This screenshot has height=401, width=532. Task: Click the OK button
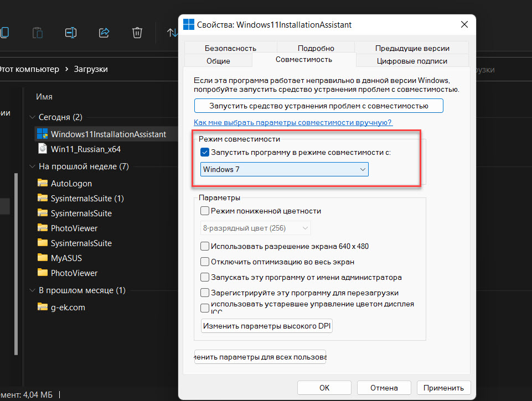point(324,388)
